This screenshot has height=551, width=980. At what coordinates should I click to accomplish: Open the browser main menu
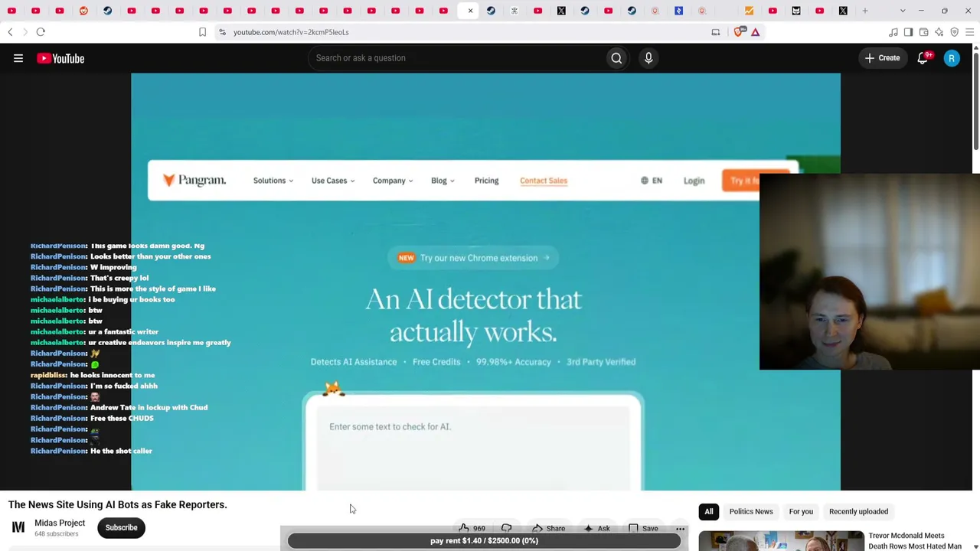(x=970, y=32)
